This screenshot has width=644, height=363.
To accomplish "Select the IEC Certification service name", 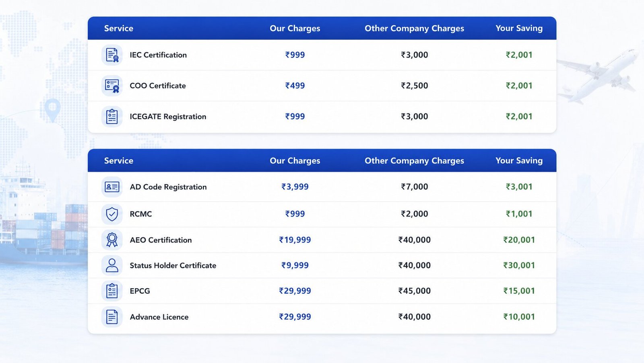I will click(x=158, y=55).
